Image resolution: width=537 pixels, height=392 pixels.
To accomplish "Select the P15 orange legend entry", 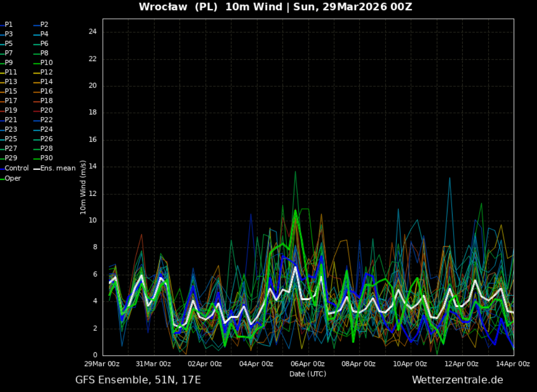I will 11,91.
